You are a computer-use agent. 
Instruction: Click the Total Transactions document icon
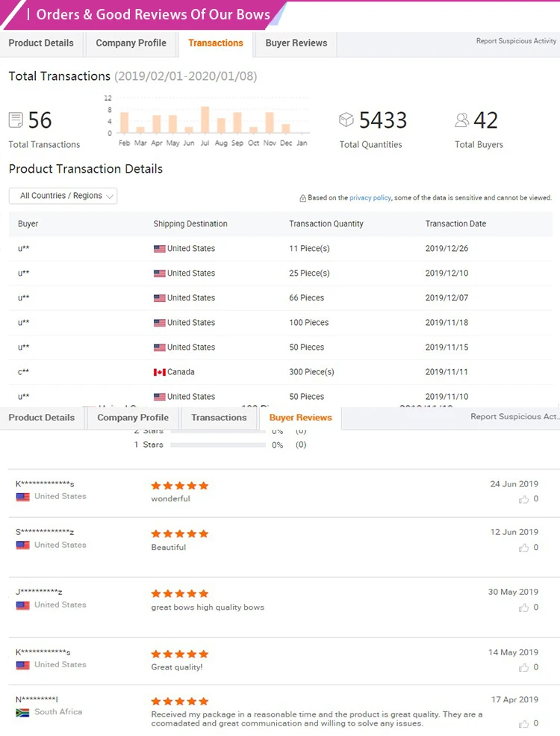click(16, 120)
